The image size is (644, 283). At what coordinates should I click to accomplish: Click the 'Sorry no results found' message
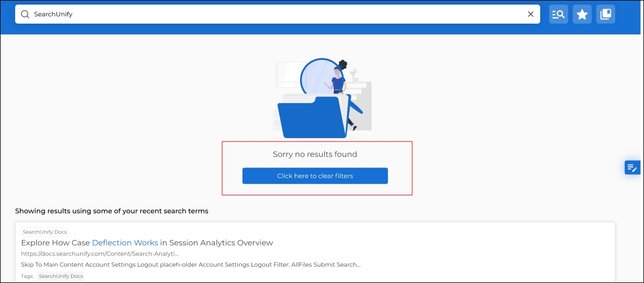pos(315,154)
